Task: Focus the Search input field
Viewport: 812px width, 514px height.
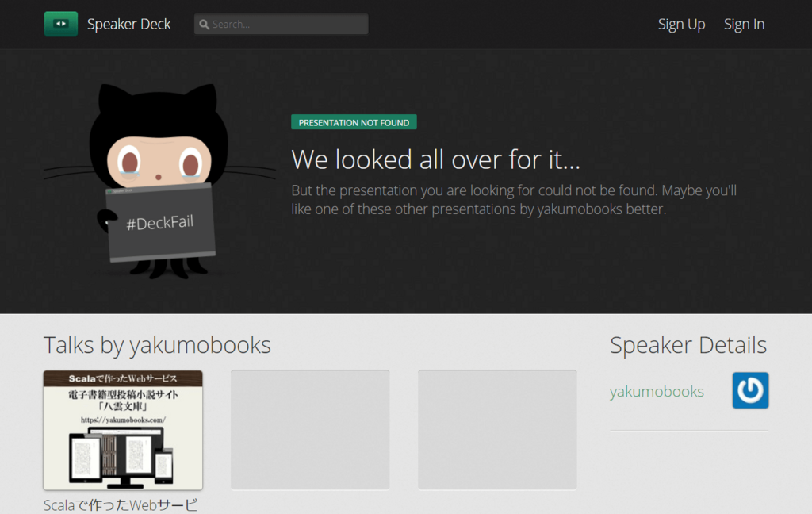Action: (x=282, y=25)
